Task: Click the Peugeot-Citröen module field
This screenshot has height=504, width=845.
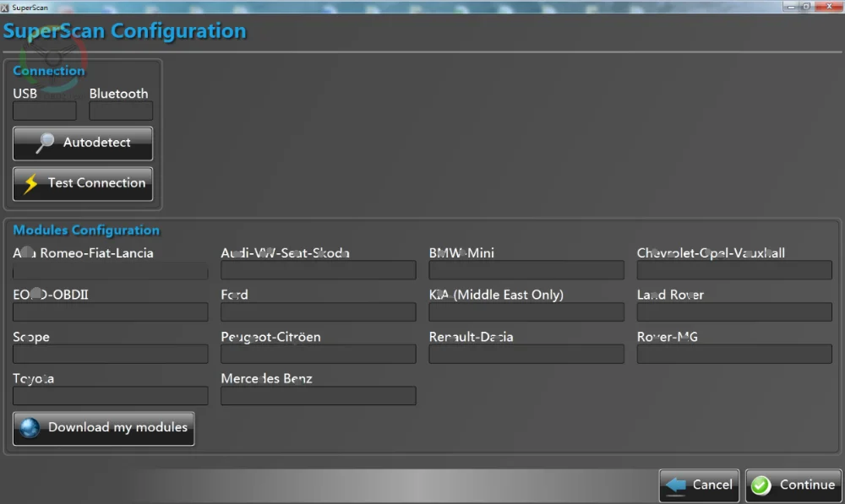Action: [319, 355]
